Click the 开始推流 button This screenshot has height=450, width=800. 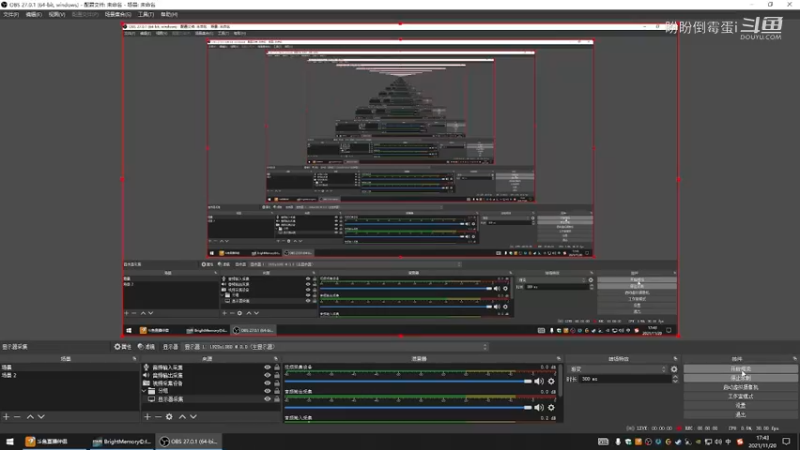point(740,369)
